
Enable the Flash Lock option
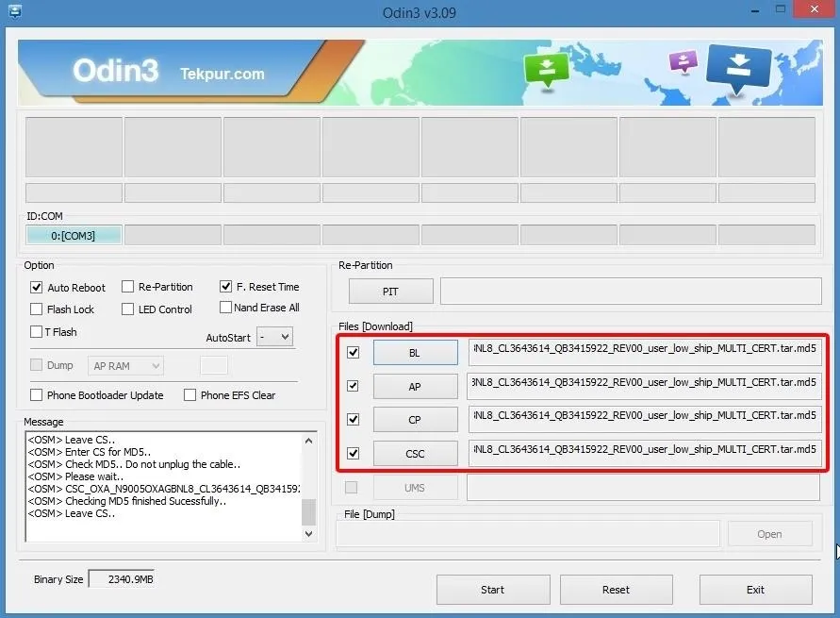pyautogui.click(x=37, y=309)
